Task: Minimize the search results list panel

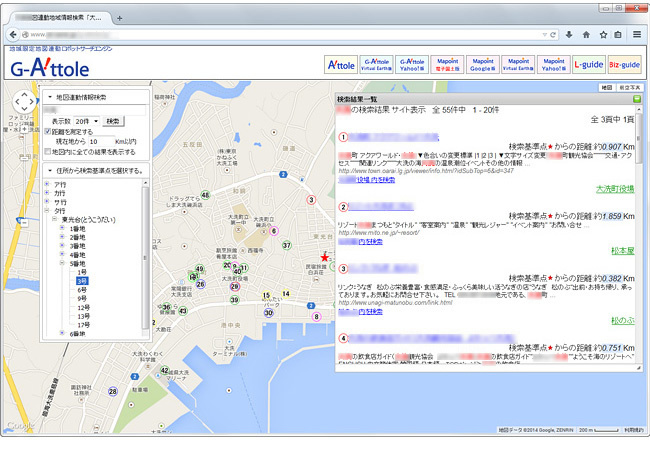Action: pos(635,101)
